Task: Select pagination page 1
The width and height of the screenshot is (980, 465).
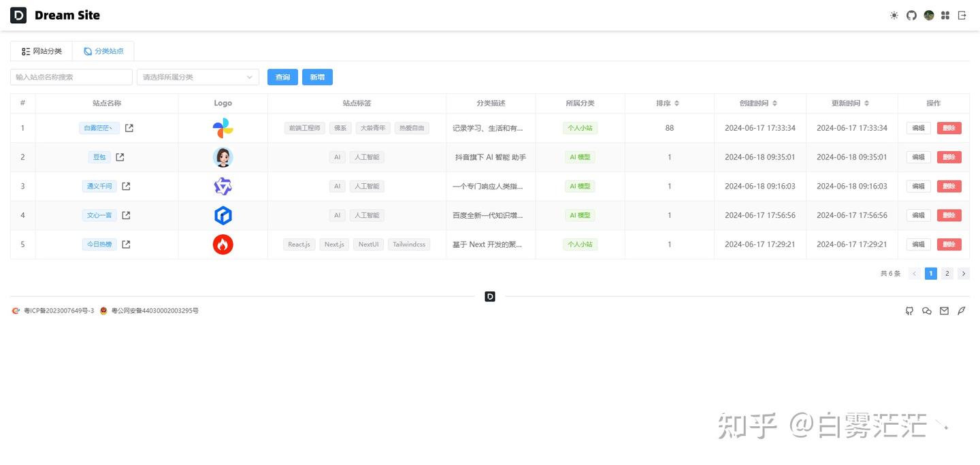Action: [931, 274]
